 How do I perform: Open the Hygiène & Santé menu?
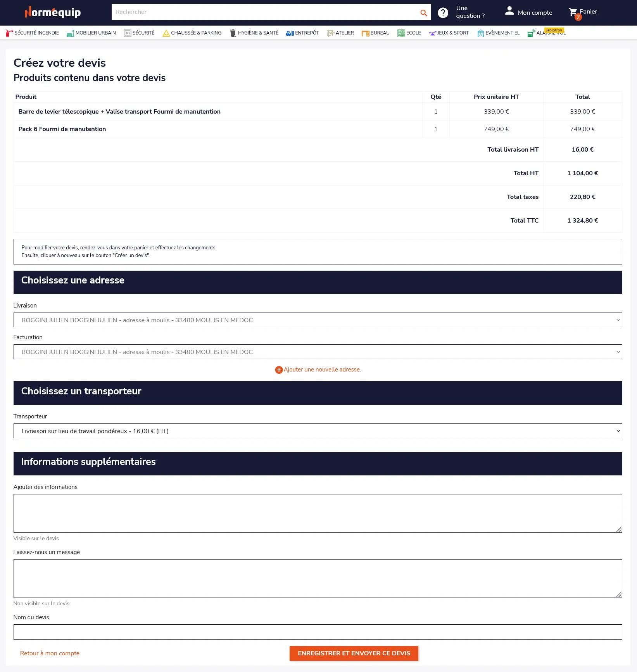[254, 33]
